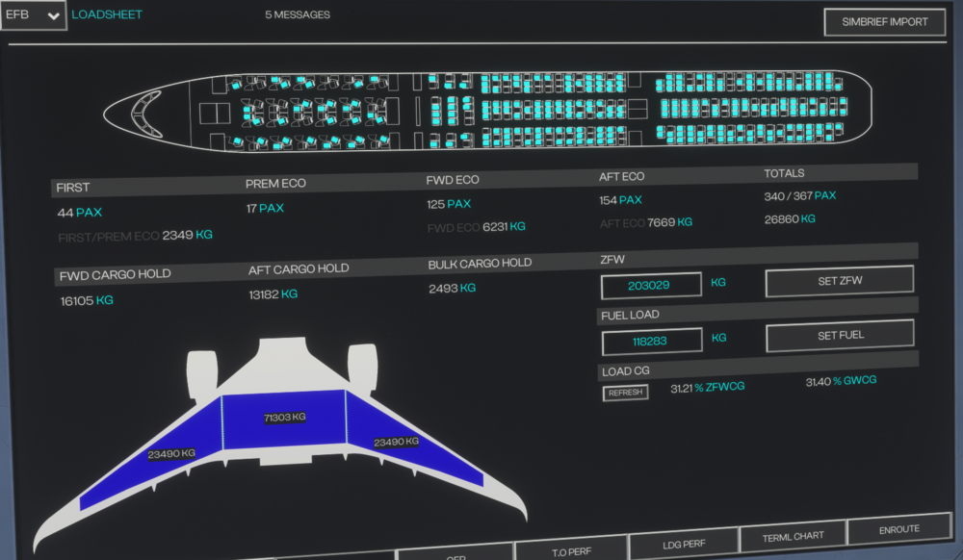
Task: Open the EFB page dropdown
Action: coord(34,15)
